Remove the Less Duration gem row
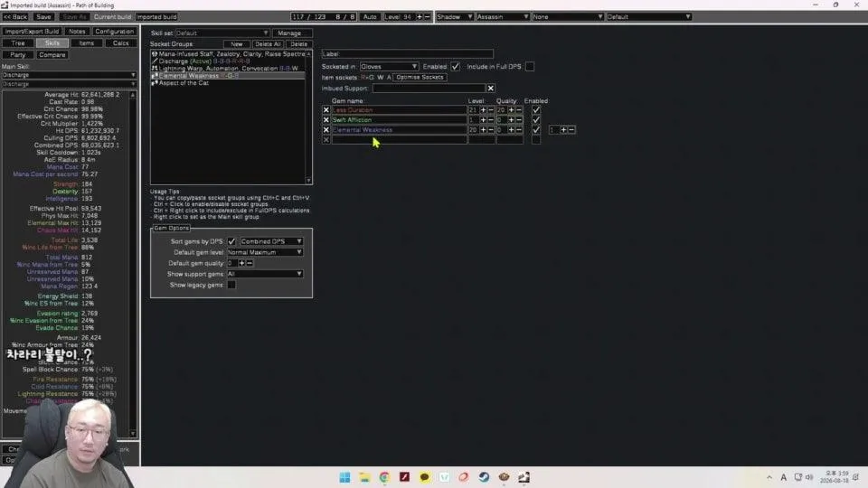 [x=326, y=110]
